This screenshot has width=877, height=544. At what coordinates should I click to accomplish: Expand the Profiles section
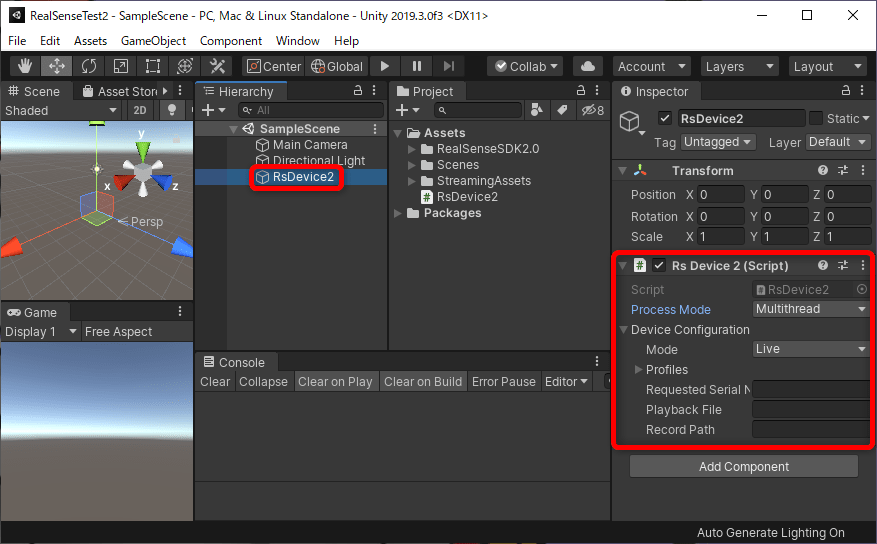638,370
